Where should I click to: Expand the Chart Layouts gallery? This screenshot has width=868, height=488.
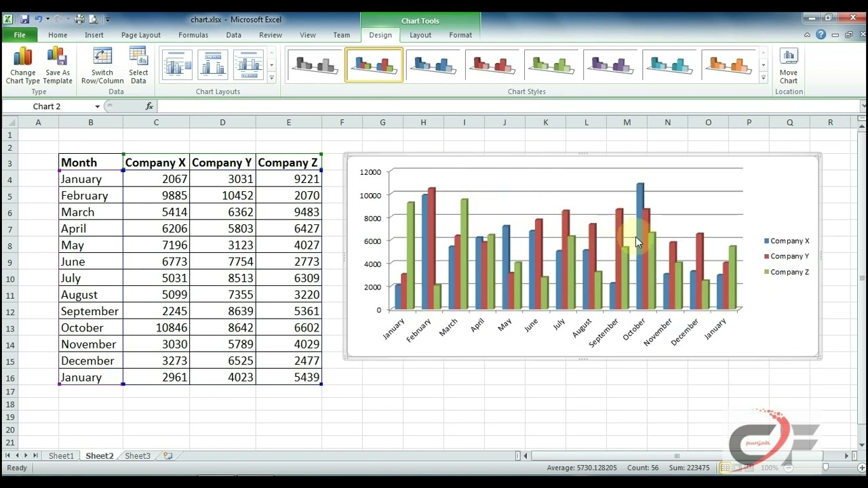271,78
